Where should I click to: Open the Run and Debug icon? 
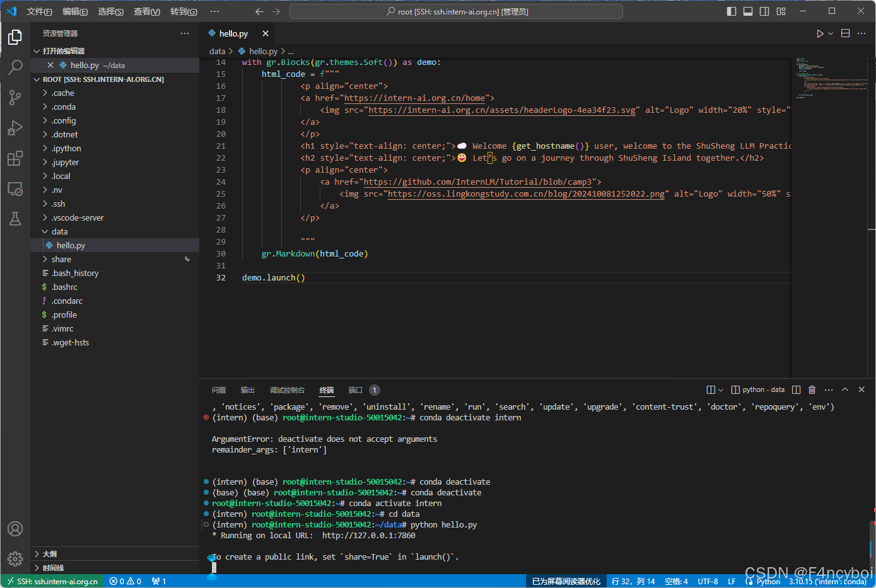pyautogui.click(x=15, y=127)
